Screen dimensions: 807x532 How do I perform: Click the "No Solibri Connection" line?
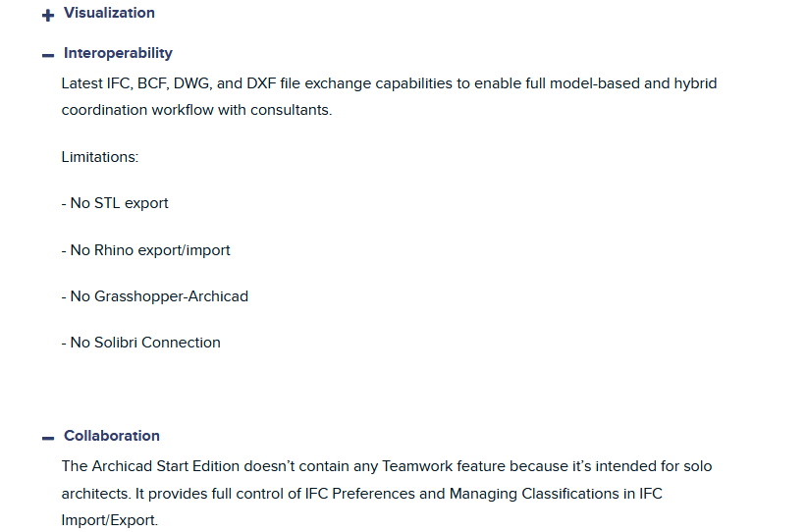point(140,343)
